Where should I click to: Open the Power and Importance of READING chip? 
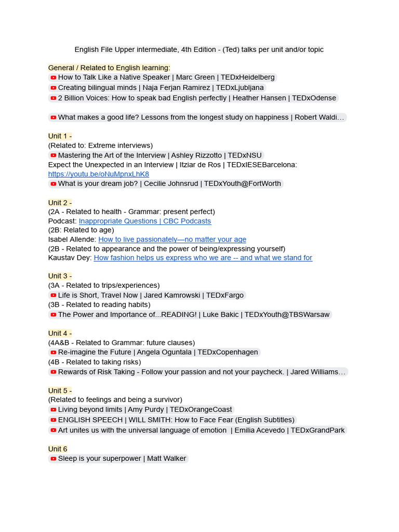click(190, 314)
